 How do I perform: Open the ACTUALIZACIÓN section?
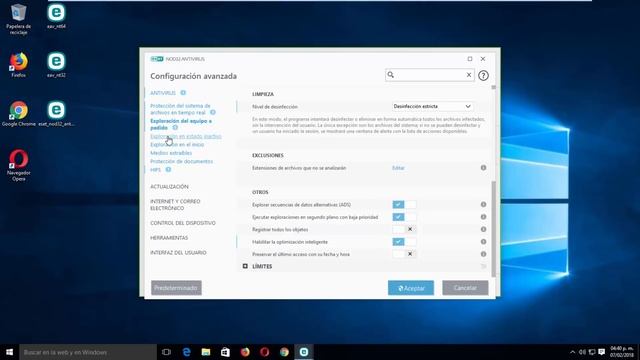tap(169, 187)
